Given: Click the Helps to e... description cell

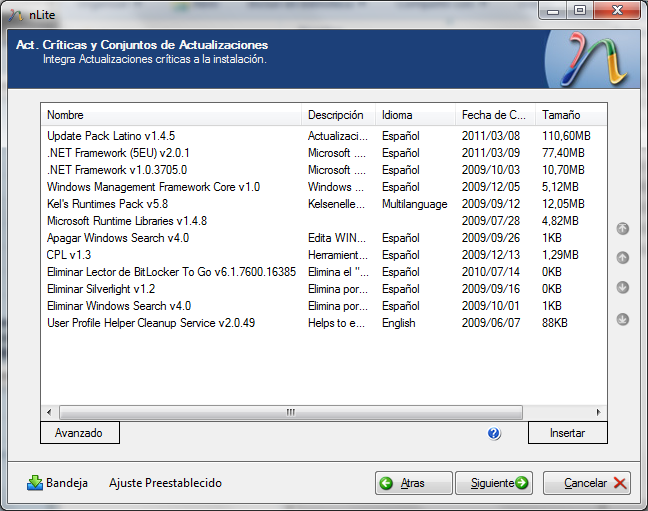Looking at the screenshot, I should tap(336, 322).
